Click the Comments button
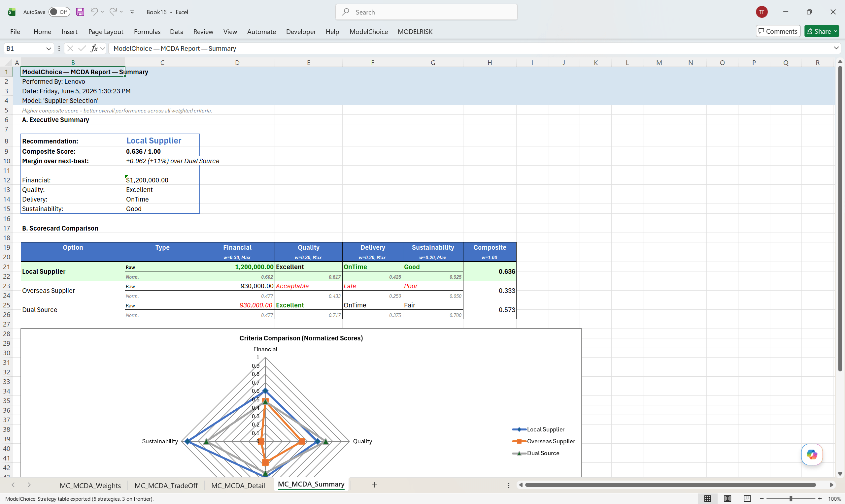 (x=778, y=31)
